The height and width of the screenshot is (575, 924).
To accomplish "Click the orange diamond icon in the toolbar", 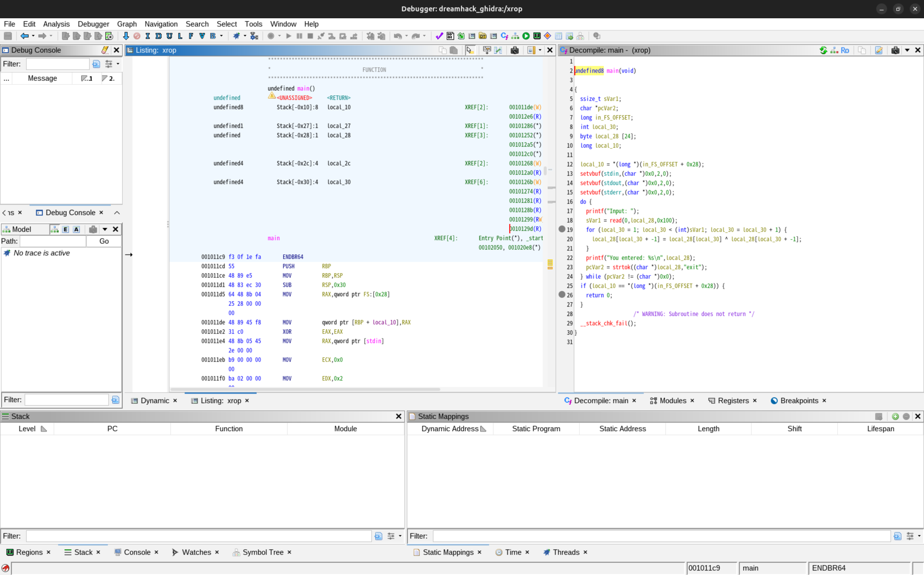I will [x=547, y=36].
